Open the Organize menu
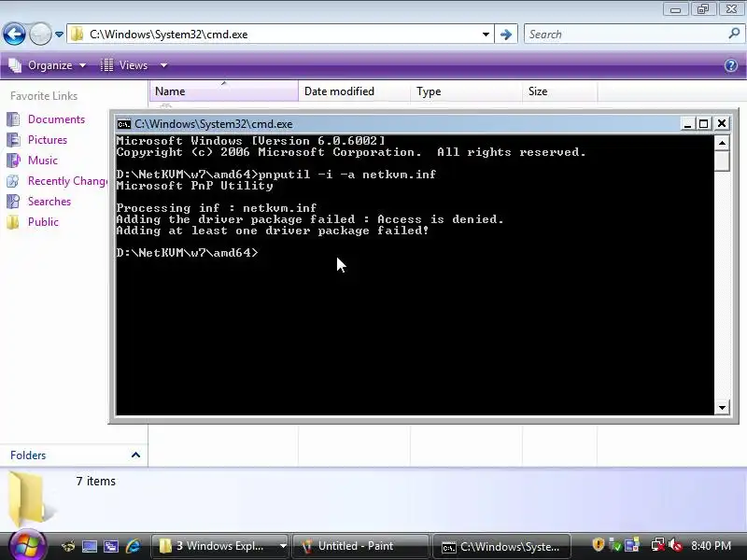 [x=48, y=65]
